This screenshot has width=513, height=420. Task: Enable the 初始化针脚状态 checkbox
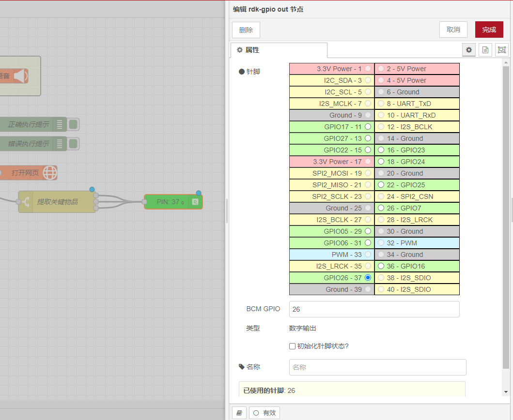292,346
